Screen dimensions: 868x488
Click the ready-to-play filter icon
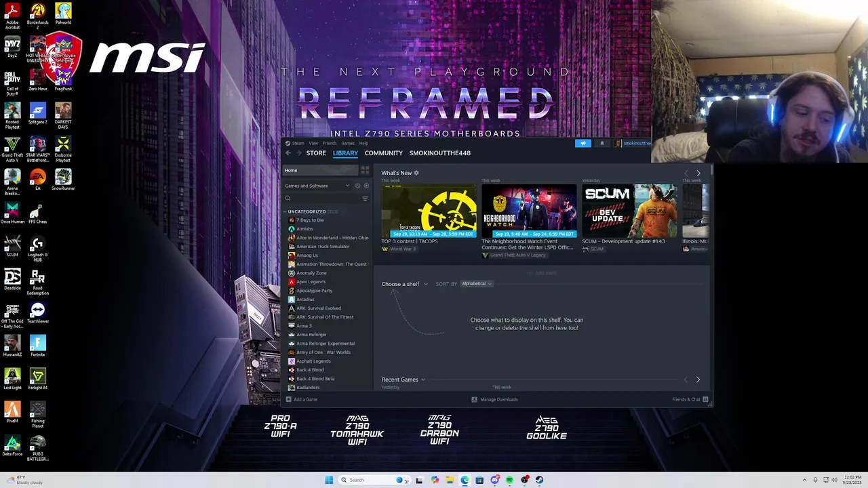tap(366, 186)
